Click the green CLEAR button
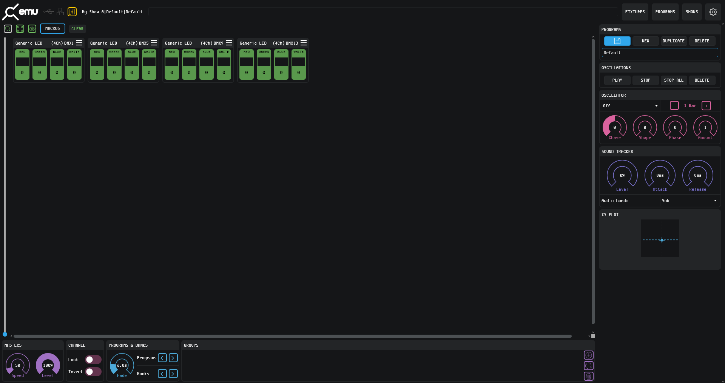Image resolution: width=725 pixels, height=383 pixels. click(77, 29)
